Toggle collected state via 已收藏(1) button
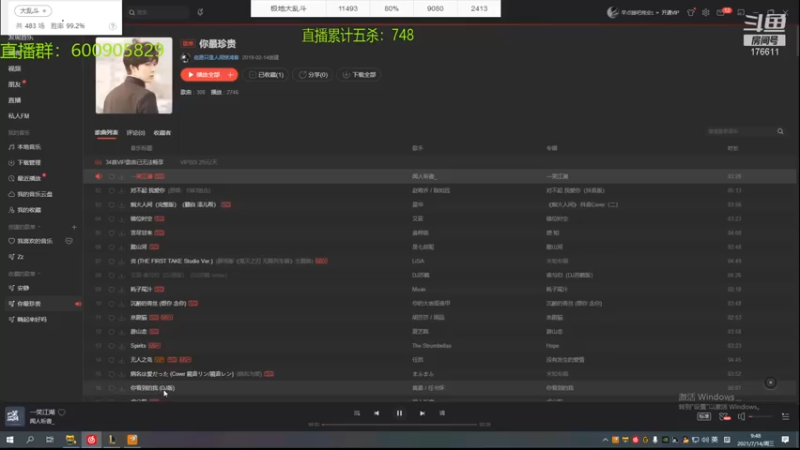Image resolution: width=800 pixels, height=450 pixels. tap(266, 75)
